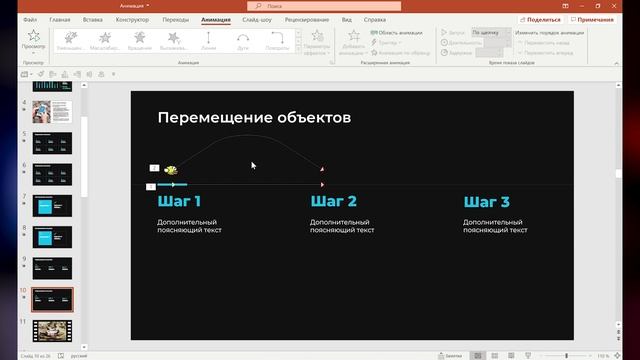The image size is (640, 360).
Task: Click the Заметки notes button in status bar
Action: tap(450, 356)
